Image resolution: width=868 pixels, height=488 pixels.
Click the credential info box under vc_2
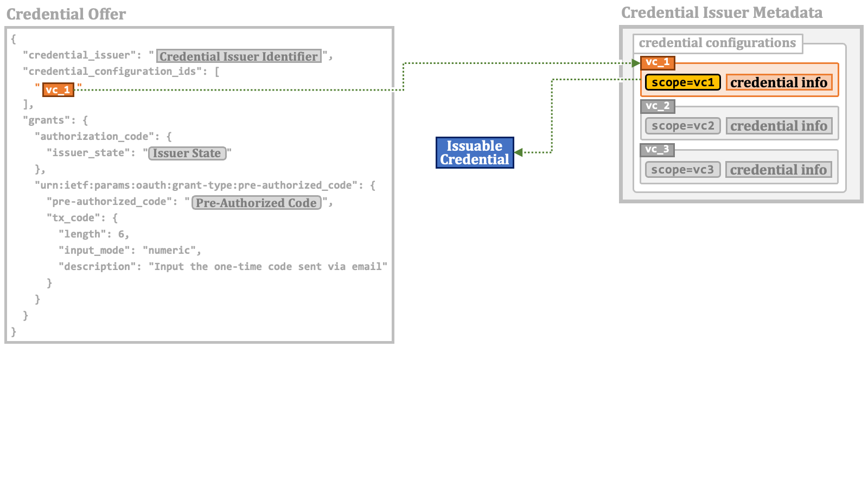(x=778, y=126)
